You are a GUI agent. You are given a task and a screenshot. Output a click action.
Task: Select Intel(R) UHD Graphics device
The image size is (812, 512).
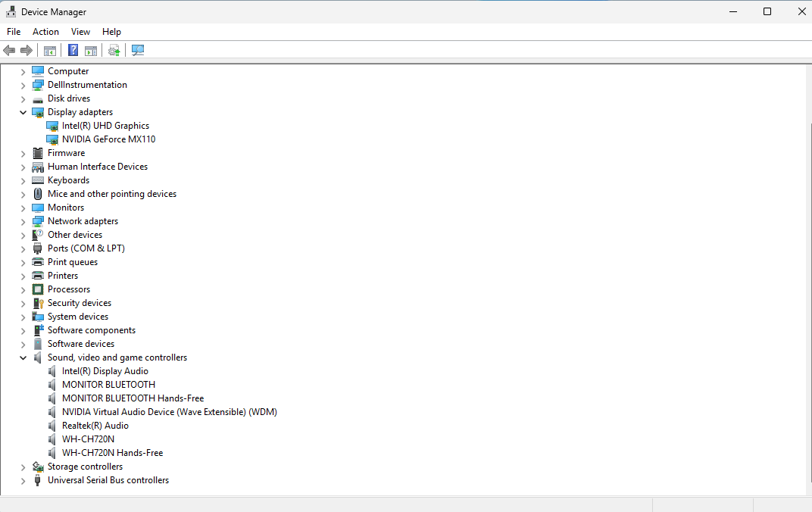tap(105, 126)
